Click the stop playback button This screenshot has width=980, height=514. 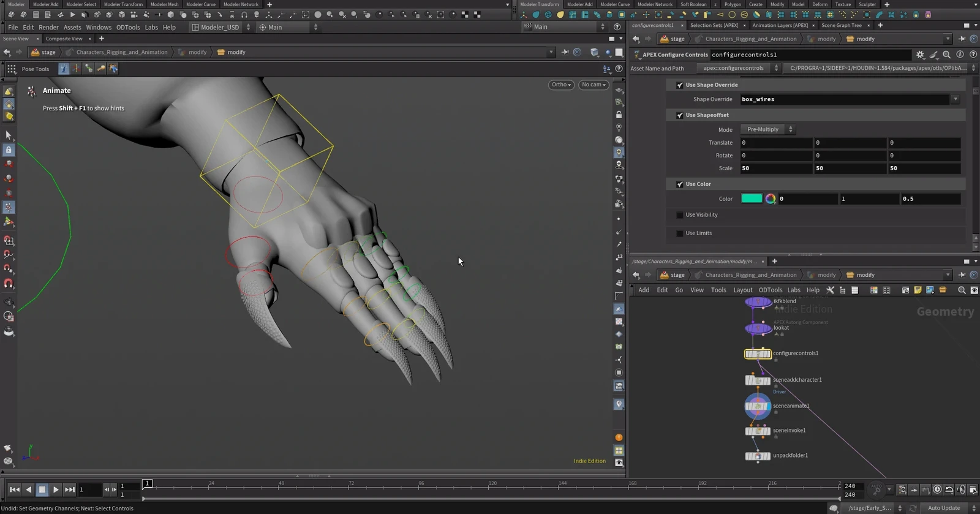[42, 489]
